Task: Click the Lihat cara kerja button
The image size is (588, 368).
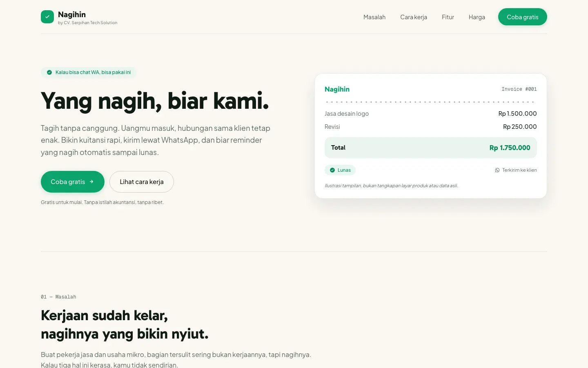Action: (142, 182)
